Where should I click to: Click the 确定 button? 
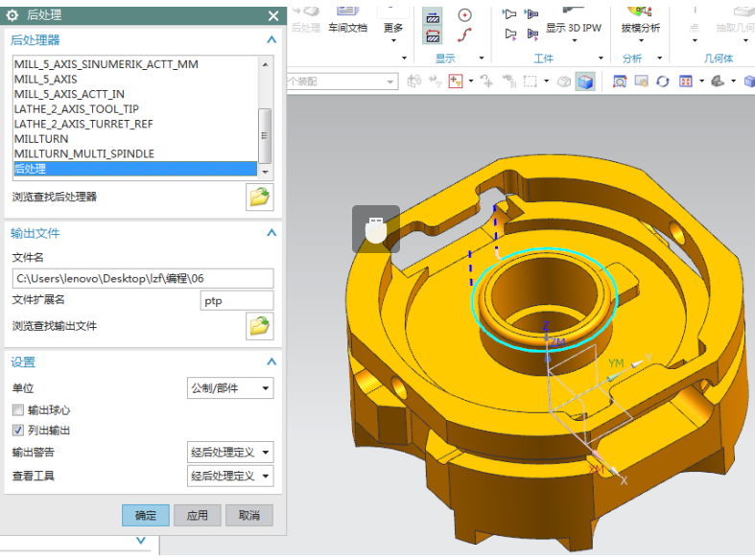coord(146,515)
